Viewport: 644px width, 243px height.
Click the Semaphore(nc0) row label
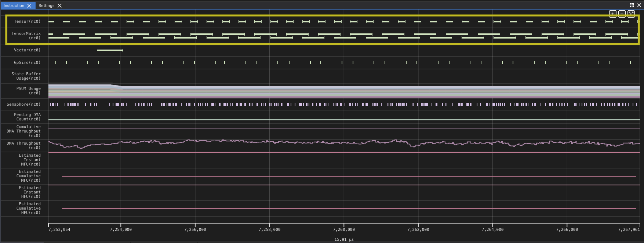(x=23, y=104)
